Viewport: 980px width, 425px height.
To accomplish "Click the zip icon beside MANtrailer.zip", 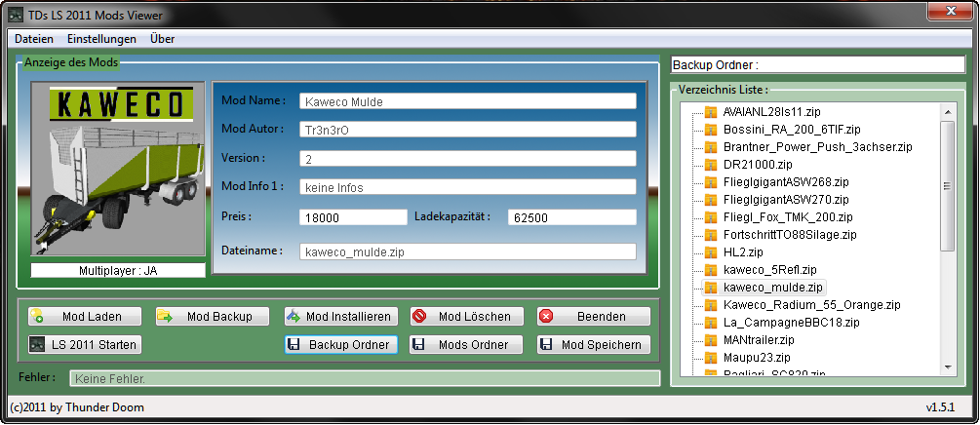I will (x=711, y=340).
